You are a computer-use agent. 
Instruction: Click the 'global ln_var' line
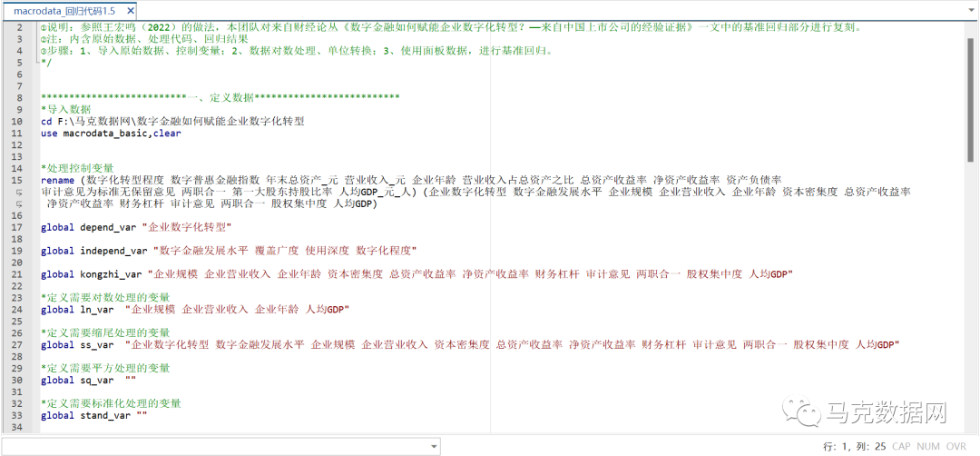click(194, 310)
